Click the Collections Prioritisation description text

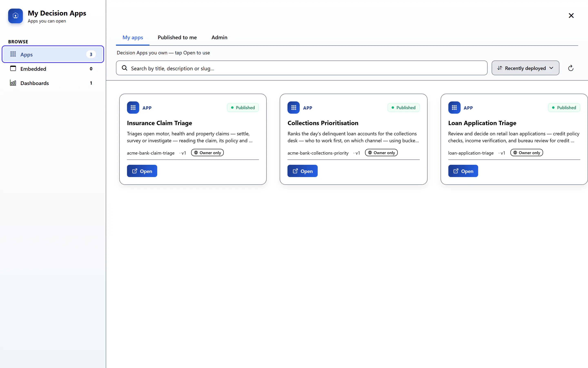pos(353,137)
